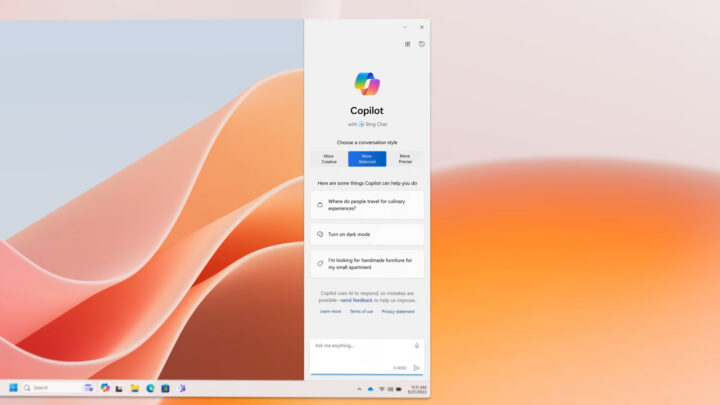Expand the hidden system tray icons chevron

tap(359, 388)
